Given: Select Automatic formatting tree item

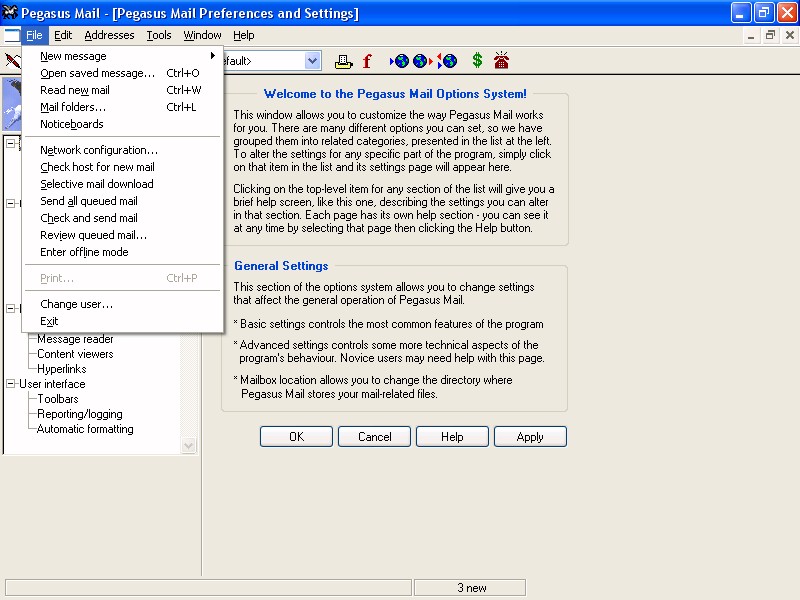Looking at the screenshot, I should [x=85, y=429].
